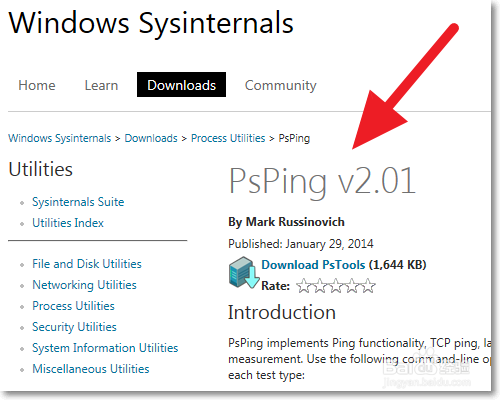View System Information Utilities
This screenshot has height=400, width=500.
[105, 348]
